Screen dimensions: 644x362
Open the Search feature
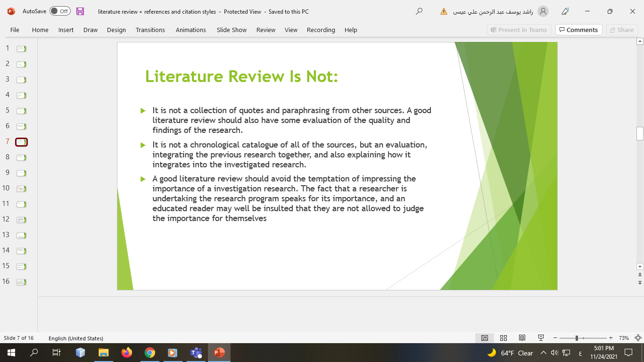419,11
